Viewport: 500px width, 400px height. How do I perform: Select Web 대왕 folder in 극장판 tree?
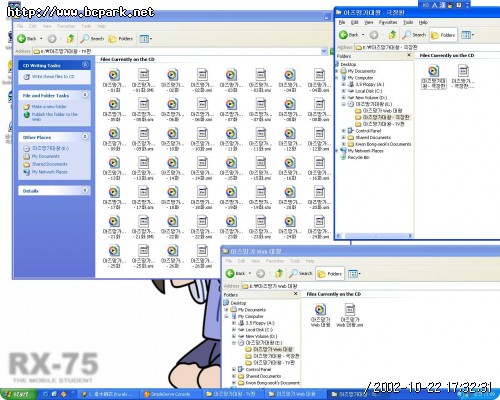pyautogui.click(x=382, y=111)
